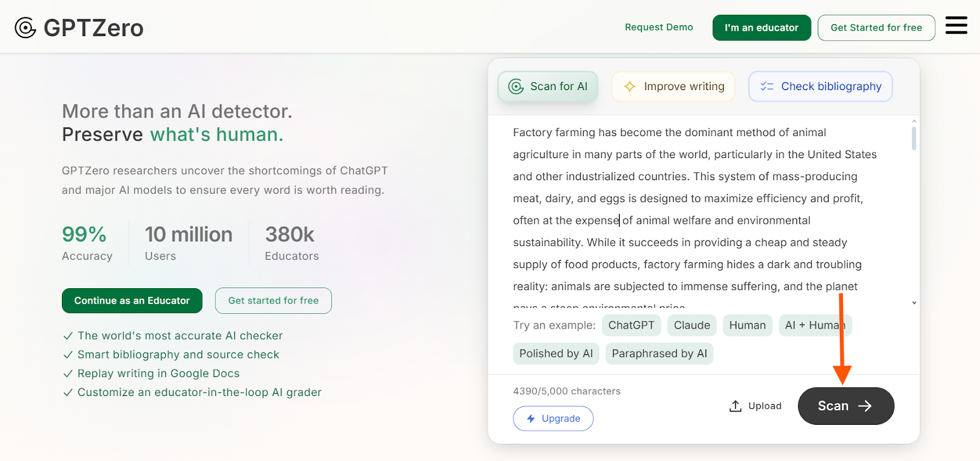Screen dimensions: 980x461
Task: Choose the Paraphrased by AI example
Action: point(660,354)
